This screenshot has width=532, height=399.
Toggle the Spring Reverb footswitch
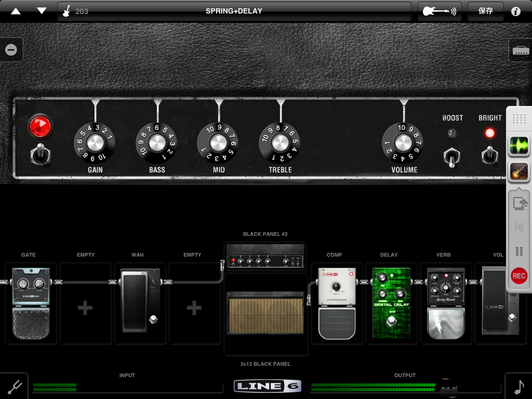(x=445, y=323)
